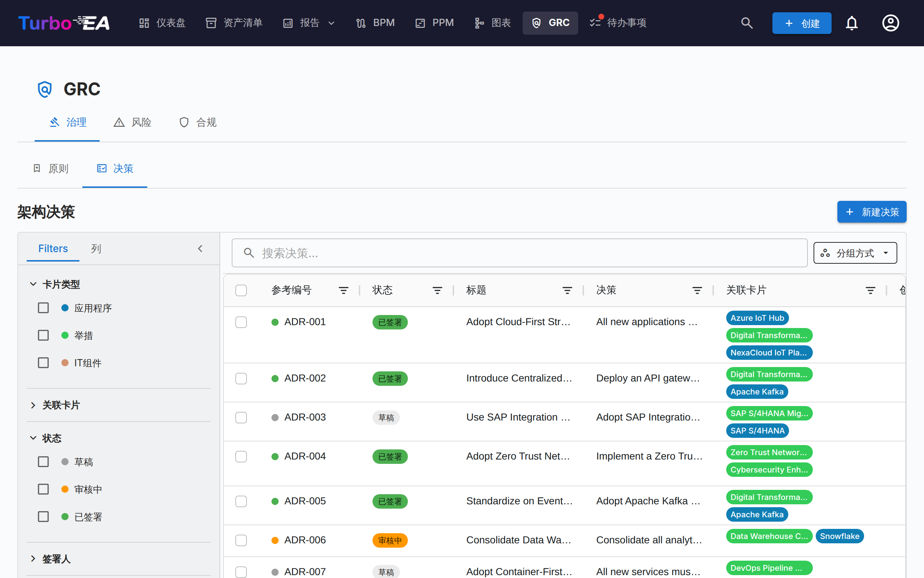Open filter menu for 状态 column
Viewport: 924px width, 578px height.
click(x=437, y=290)
